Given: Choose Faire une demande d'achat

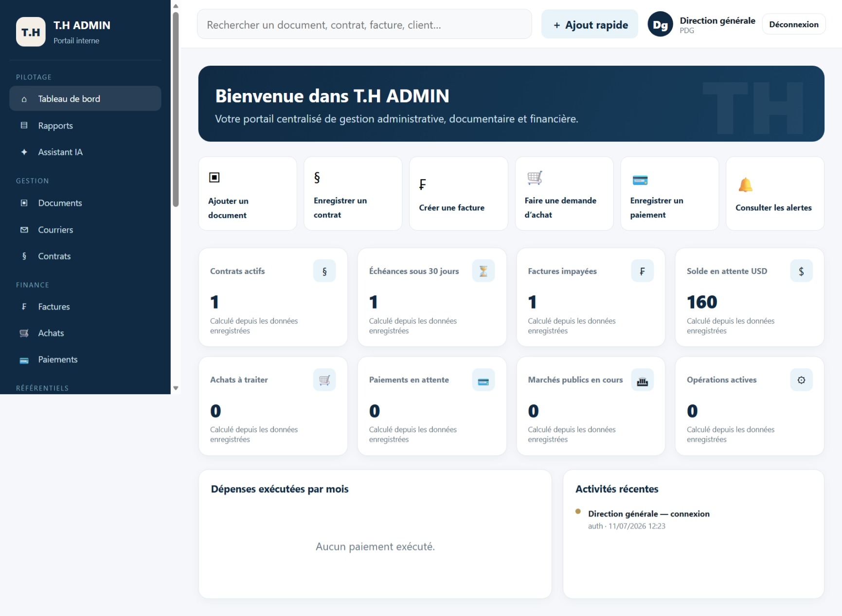Looking at the screenshot, I should click(x=564, y=194).
